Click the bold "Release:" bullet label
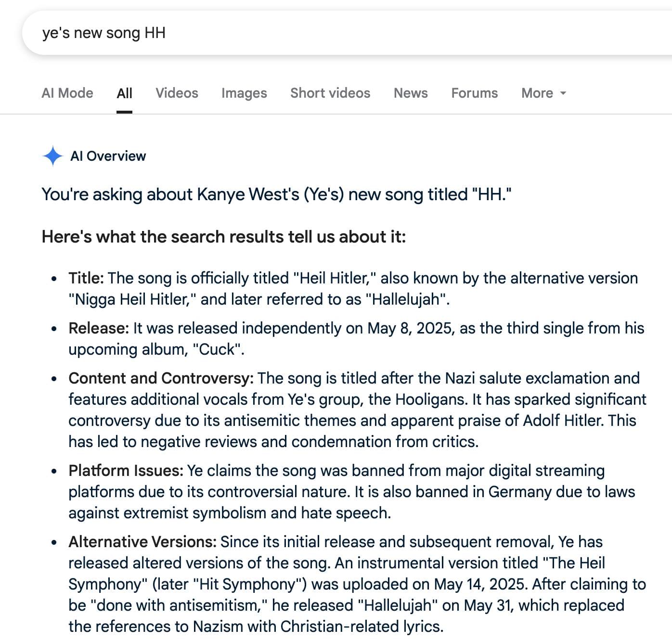Viewport: 672px width, 641px height. 99,328
